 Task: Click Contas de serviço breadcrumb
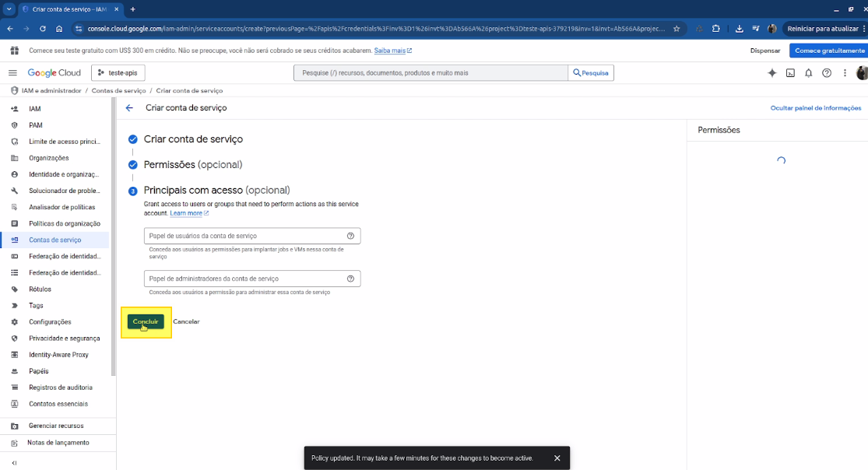pyautogui.click(x=118, y=91)
